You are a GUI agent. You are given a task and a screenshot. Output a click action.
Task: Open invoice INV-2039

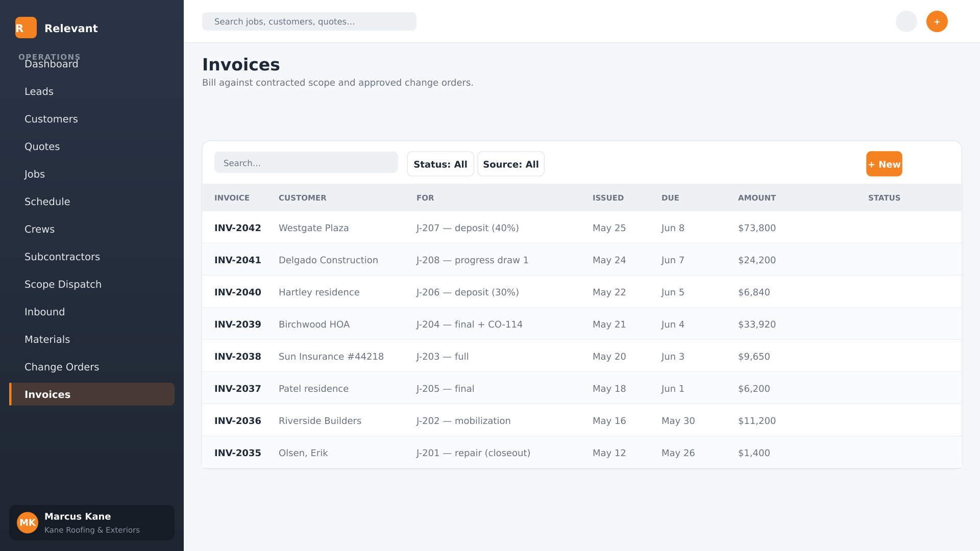238,324
